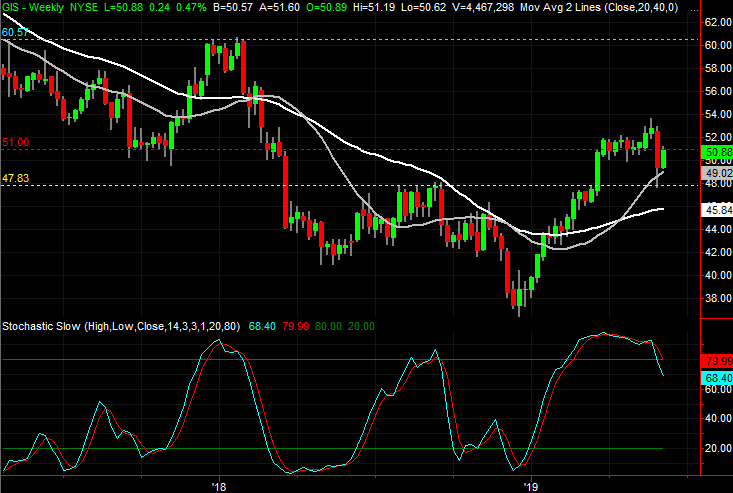Click the red 79.99 stochastic axis tag
Viewport: 733px width, 493px height.
tap(715, 359)
